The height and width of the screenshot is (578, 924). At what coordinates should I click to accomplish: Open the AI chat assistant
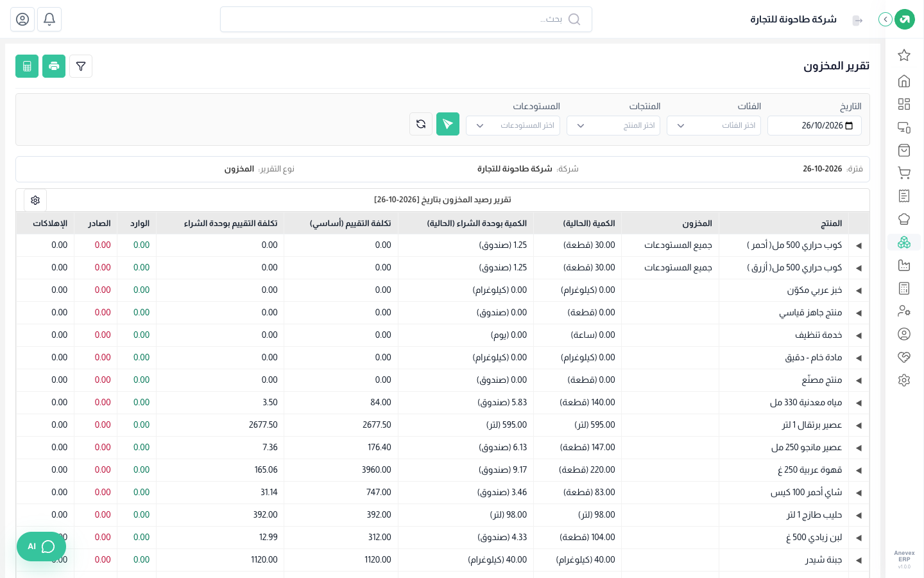tap(41, 547)
